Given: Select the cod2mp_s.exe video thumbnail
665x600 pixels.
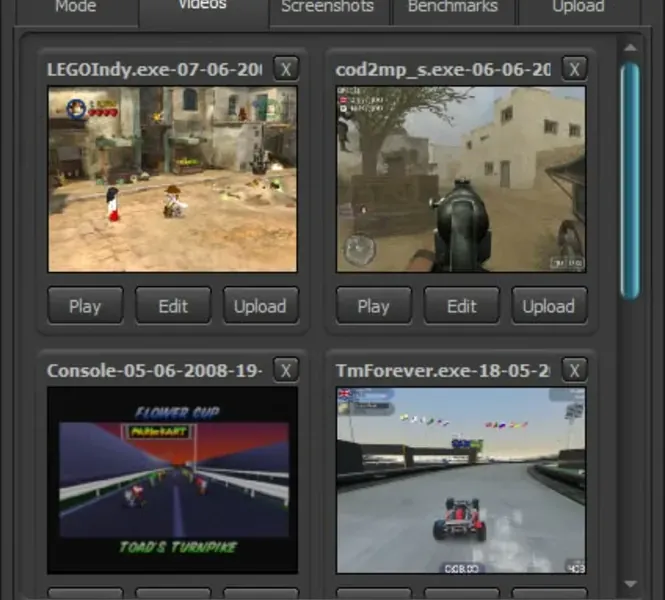Looking at the screenshot, I should [461, 179].
